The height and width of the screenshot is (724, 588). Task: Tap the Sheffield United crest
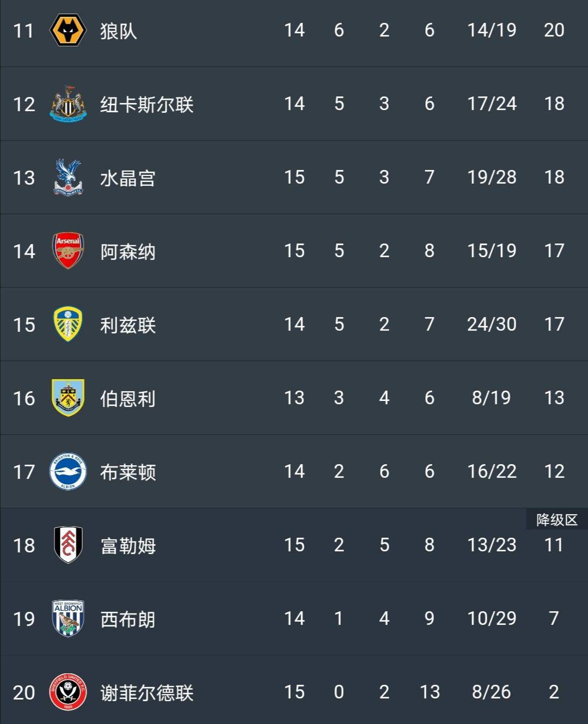pyautogui.click(x=68, y=692)
